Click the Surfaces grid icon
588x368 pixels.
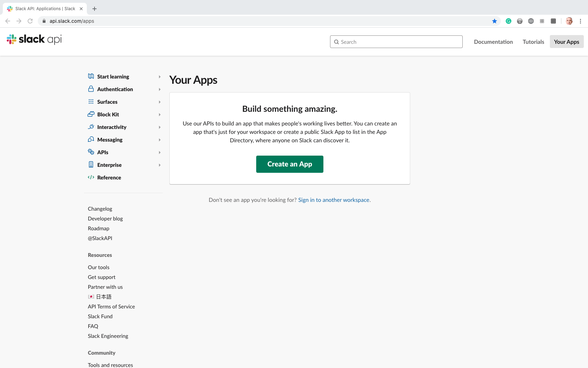click(91, 102)
